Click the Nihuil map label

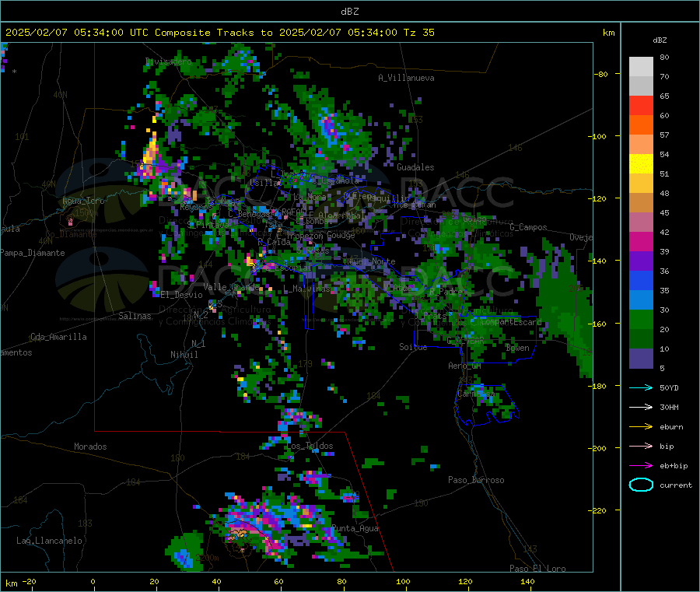click(184, 355)
